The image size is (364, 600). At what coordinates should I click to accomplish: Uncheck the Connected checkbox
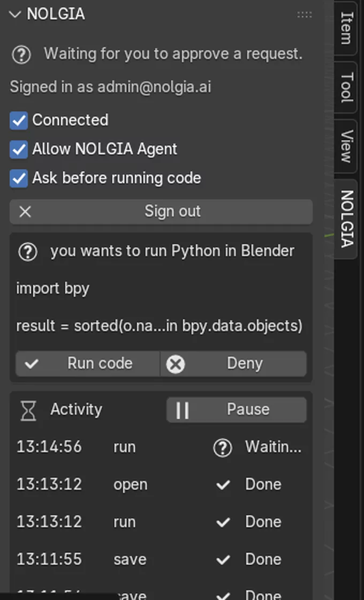coord(19,121)
